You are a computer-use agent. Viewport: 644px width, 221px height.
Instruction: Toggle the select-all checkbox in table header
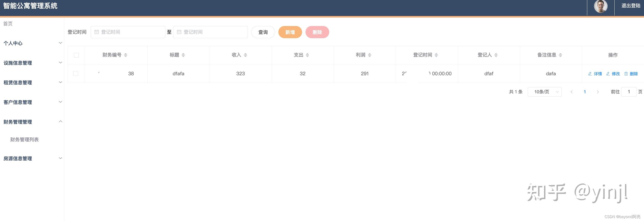[76, 55]
